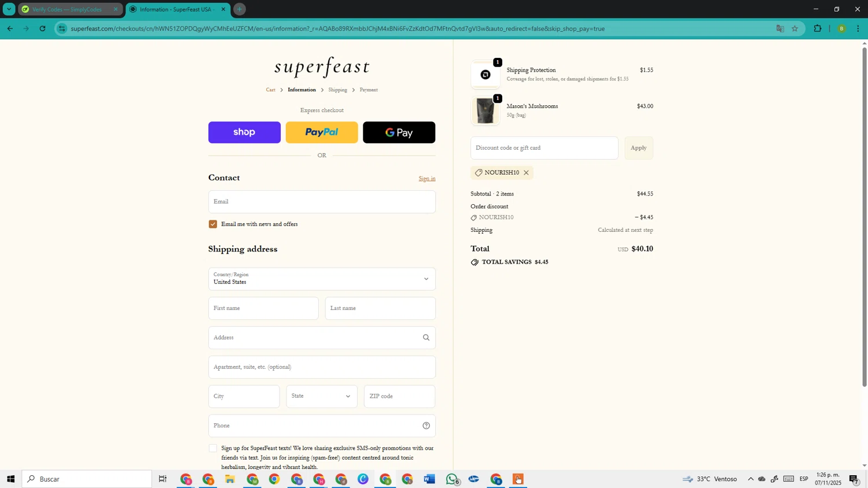Click the Payment breadcrumb step
The width and height of the screenshot is (868, 488).
pyautogui.click(x=369, y=90)
